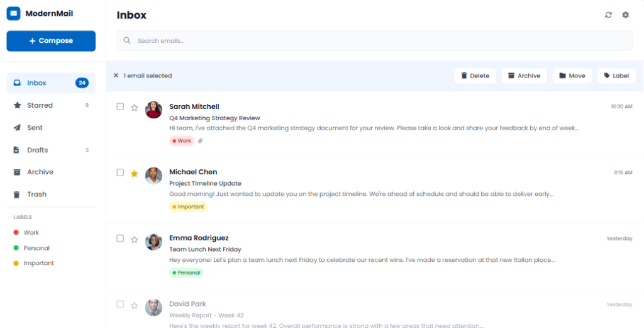This screenshot has height=328, width=644.
Task: Star Sarah Mitchell's email
Action: point(135,108)
